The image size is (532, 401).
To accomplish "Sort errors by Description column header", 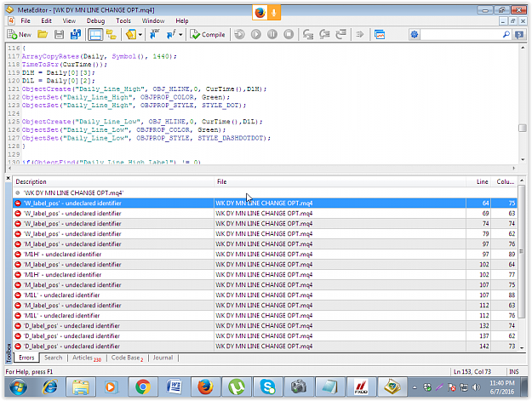I will point(113,182).
